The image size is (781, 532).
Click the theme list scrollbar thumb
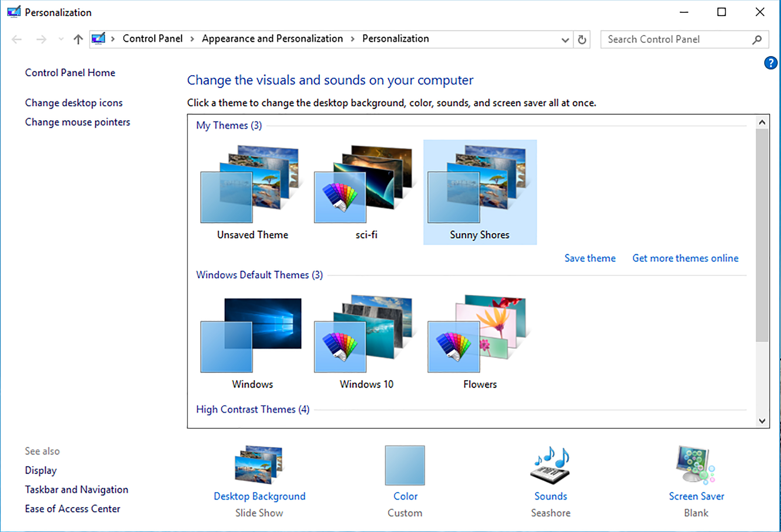pyautogui.click(x=762, y=235)
